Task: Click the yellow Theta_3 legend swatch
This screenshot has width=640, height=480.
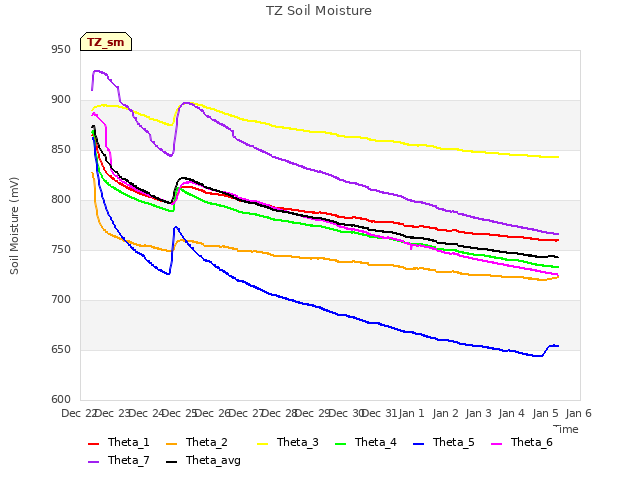Action: click(262, 444)
